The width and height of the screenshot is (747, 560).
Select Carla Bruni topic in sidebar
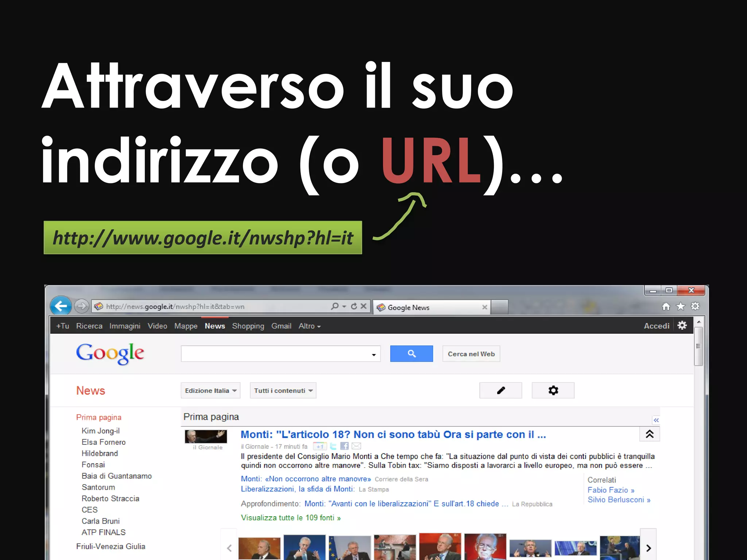tap(101, 521)
